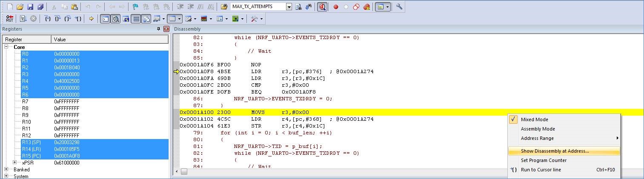Screen dimensions: 644x179
Task: Toggle Command Window button
Action: point(105,19)
